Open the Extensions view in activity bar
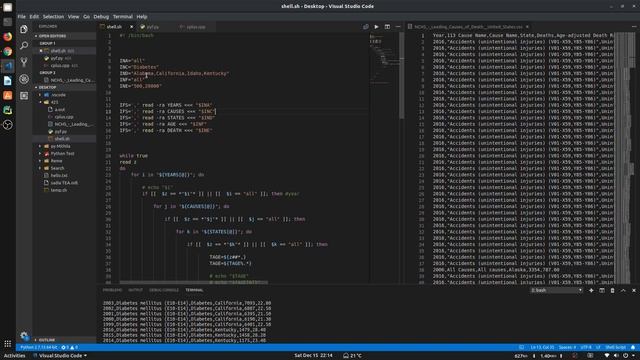The height and width of the screenshot is (360, 640). click(24, 96)
